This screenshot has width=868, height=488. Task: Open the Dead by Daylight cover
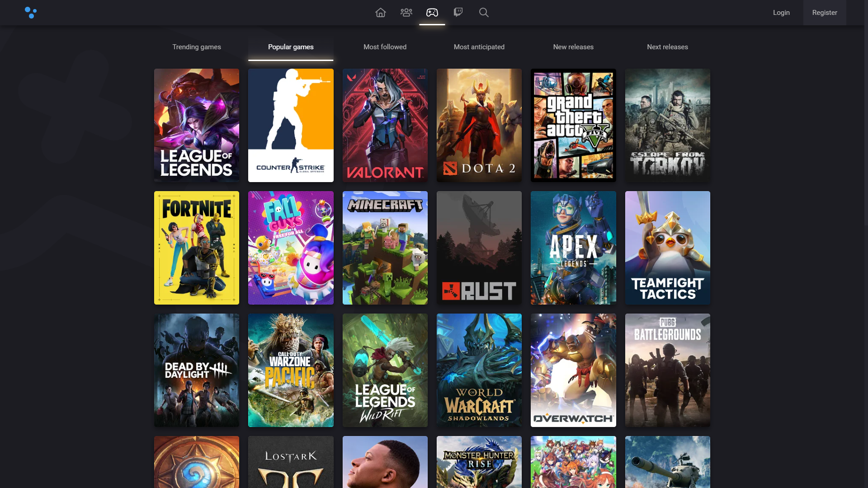[x=197, y=370]
